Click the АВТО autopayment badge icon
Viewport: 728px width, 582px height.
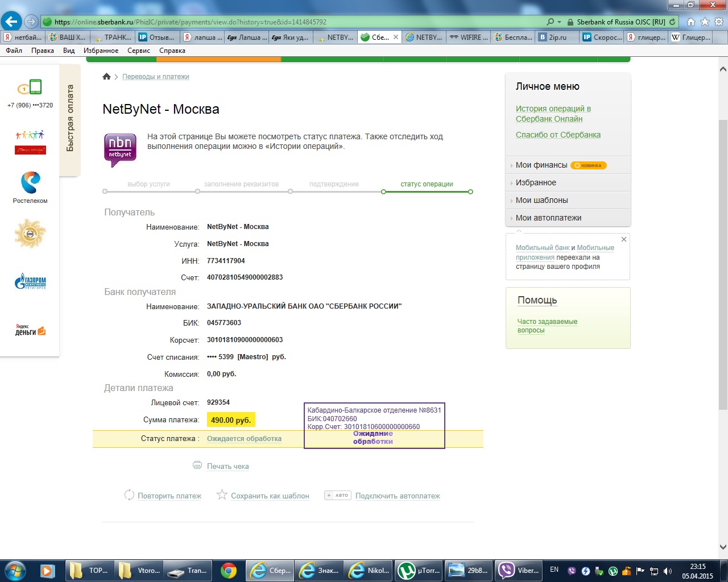(338, 495)
